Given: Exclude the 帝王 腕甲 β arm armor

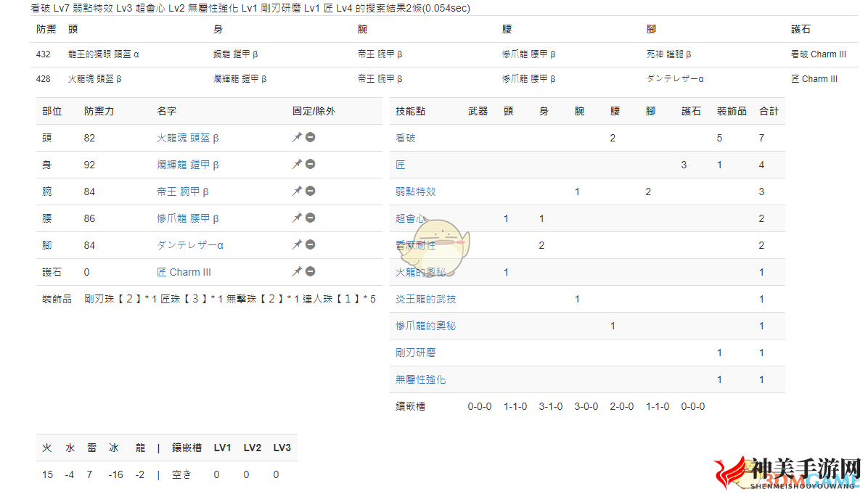Looking at the screenshot, I should click(311, 191).
